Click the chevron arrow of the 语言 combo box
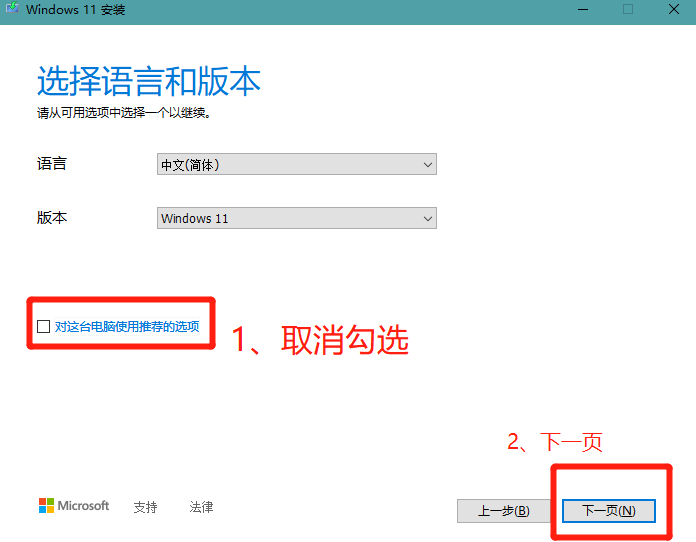 tap(428, 165)
